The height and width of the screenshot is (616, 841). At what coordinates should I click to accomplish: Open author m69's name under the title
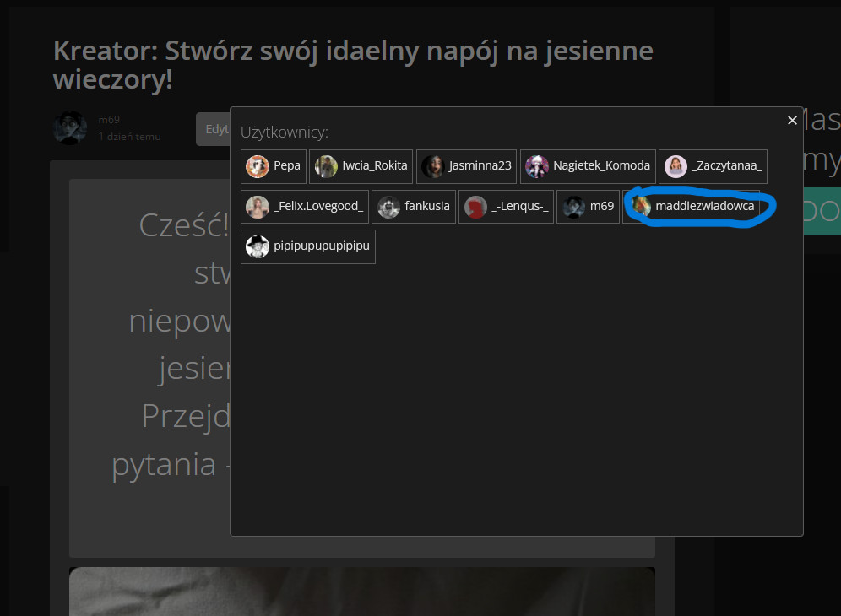109,120
